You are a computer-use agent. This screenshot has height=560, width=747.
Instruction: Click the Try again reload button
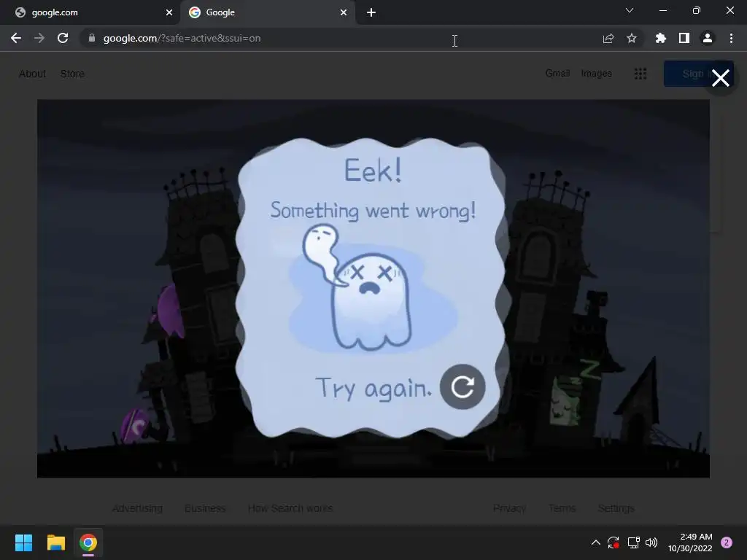pyautogui.click(x=462, y=386)
